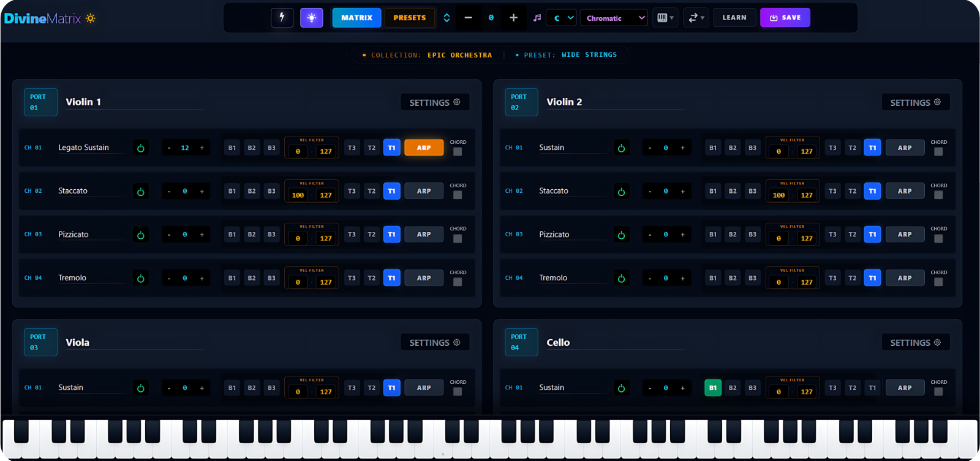Viewport: 980px width, 461px height.
Task: Edit velocity filter maximum 127 on Violin 2 Sustain
Action: click(x=807, y=152)
